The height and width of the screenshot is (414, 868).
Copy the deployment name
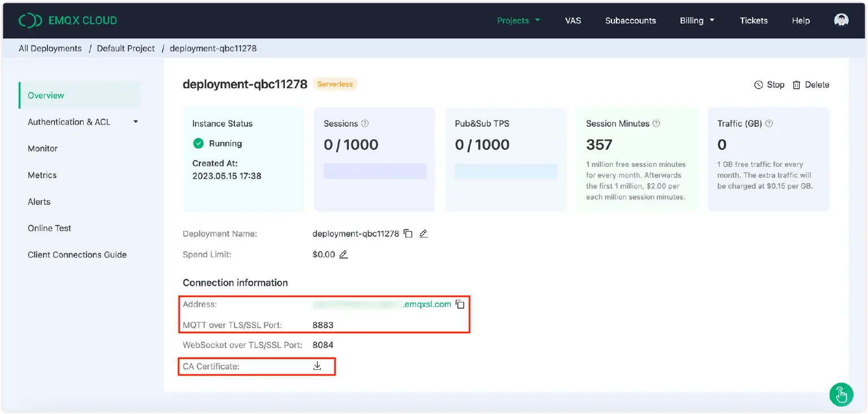coord(408,233)
